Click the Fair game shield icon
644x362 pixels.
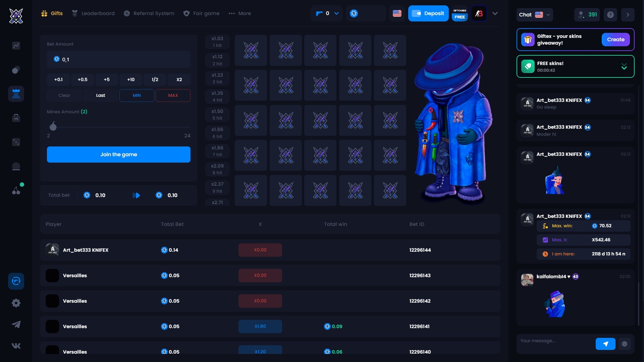[186, 13]
